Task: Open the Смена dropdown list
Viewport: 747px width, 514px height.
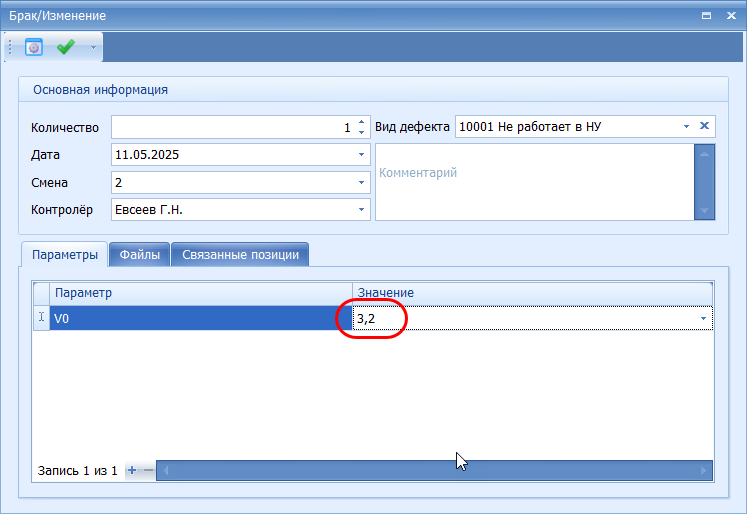Action: (361, 182)
